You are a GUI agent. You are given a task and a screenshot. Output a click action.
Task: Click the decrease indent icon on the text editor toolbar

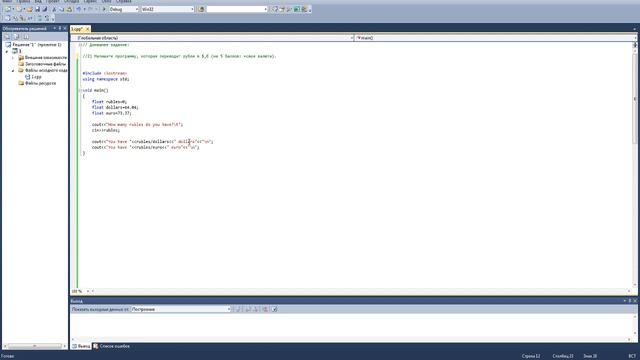[x=40, y=18]
